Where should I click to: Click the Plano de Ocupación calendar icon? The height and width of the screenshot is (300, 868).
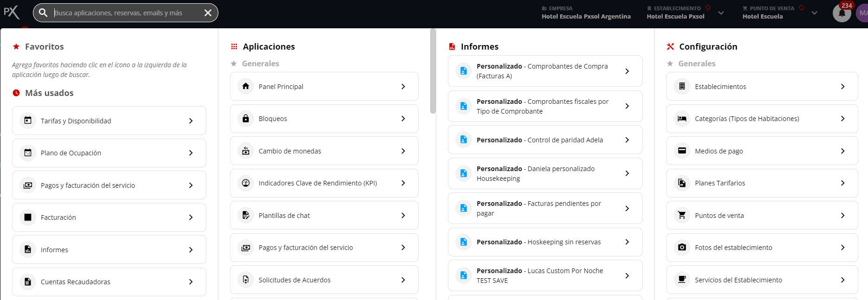coord(28,153)
